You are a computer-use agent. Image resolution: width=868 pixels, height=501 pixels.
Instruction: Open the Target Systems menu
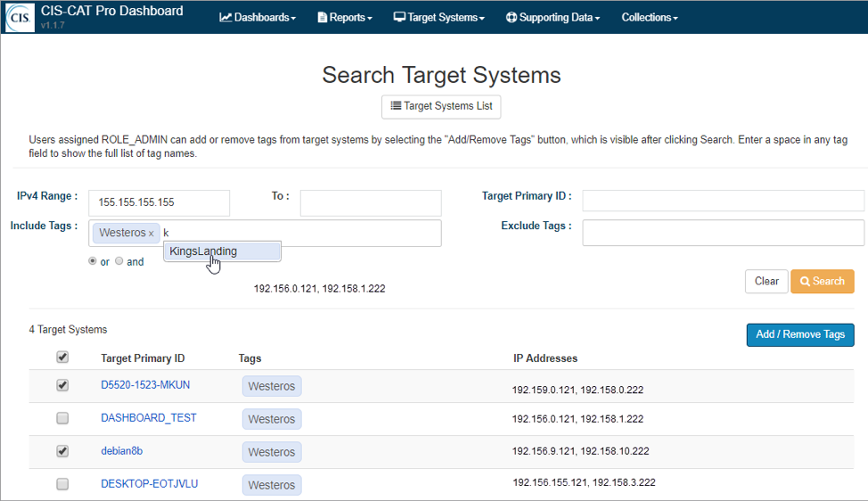[x=439, y=17]
